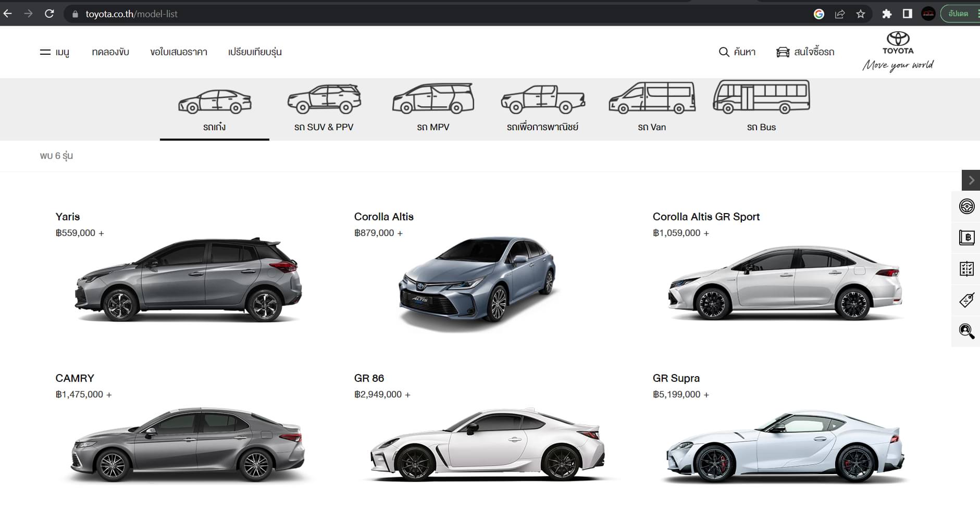Screen dimensions: 980x510
Task: Open the browser extensions puzzle icon
Action: pyautogui.click(x=887, y=14)
